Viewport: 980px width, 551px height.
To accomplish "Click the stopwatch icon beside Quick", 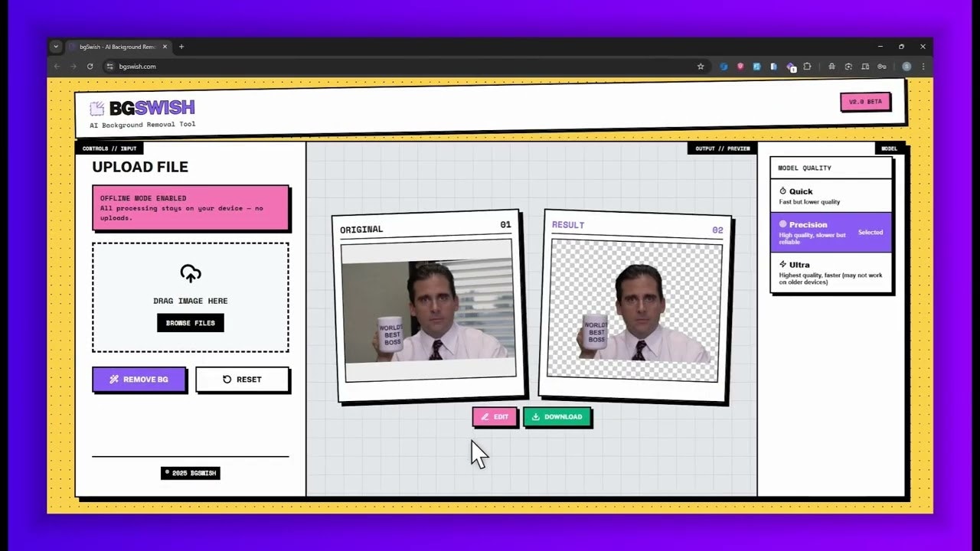I will pyautogui.click(x=783, y=191).
